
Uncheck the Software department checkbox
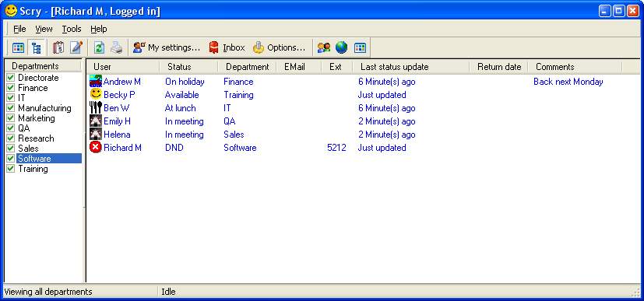[11, 159]
